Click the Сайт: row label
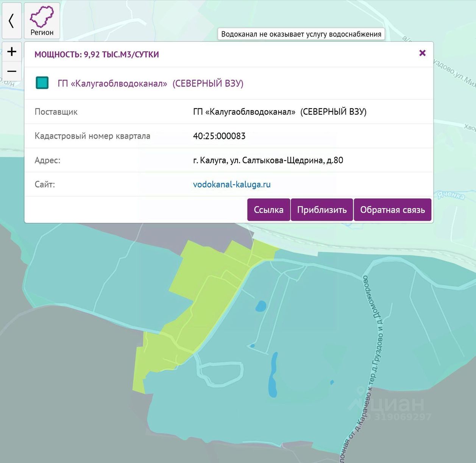The image size is (476, 463). coord(45,184)
